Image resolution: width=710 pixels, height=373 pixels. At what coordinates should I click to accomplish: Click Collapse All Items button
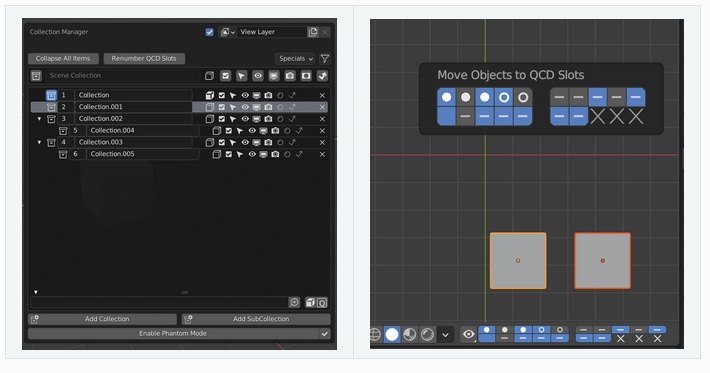(63, 59)
